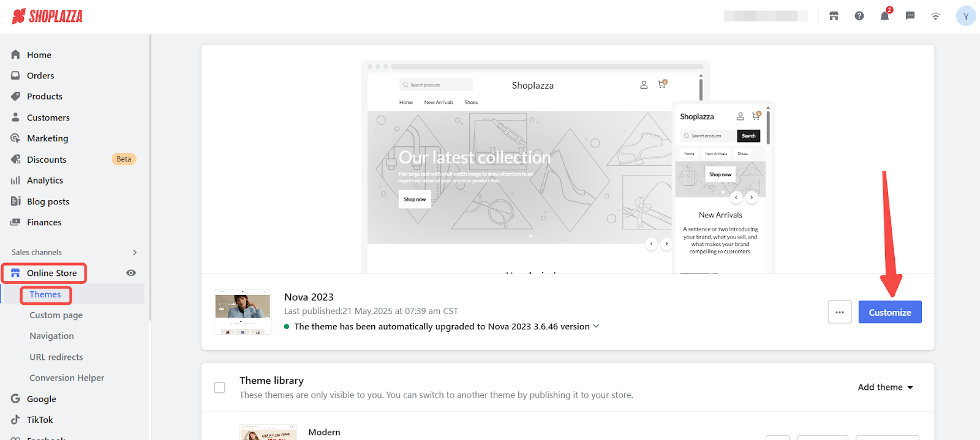Open the Themes submenu link
The width and height of the screenshot is (980, 440).
(45, 294)
